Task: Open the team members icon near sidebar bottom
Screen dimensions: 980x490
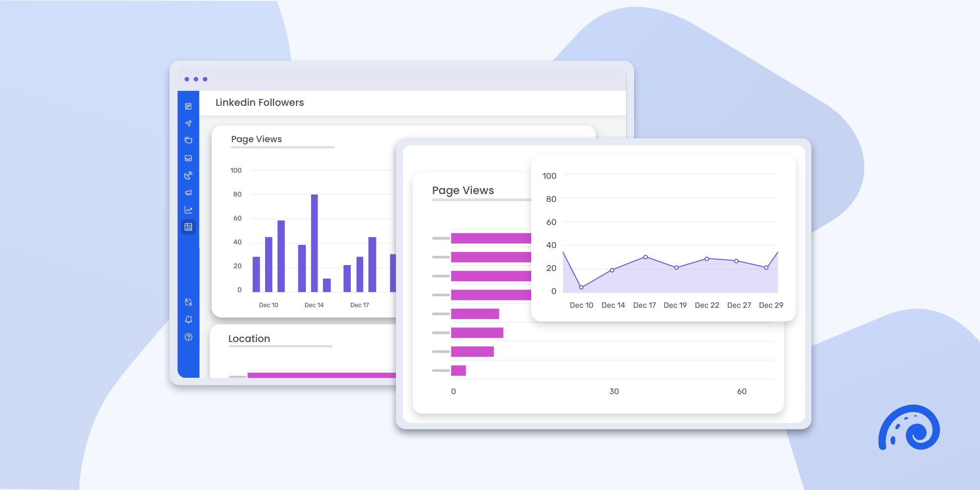Action: tap(189, 302)
